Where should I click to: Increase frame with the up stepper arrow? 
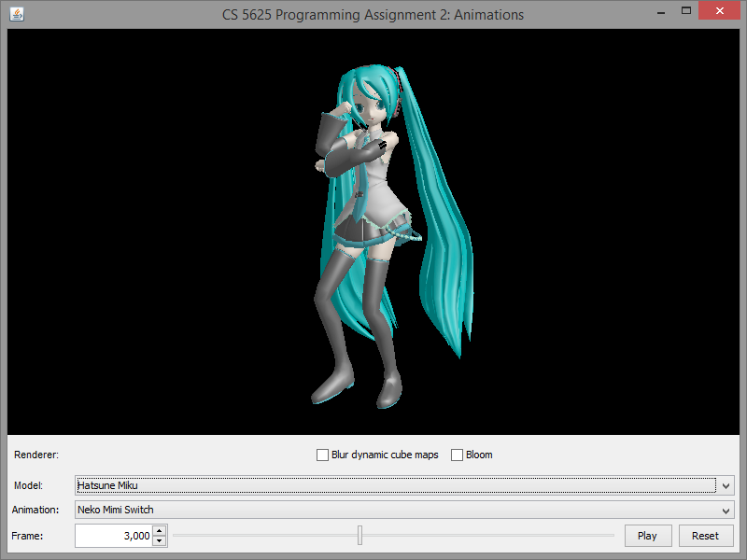click(x=159, y=531)
